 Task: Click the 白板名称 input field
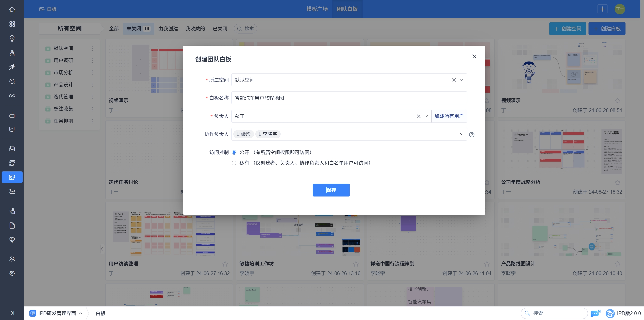point(349,98)
